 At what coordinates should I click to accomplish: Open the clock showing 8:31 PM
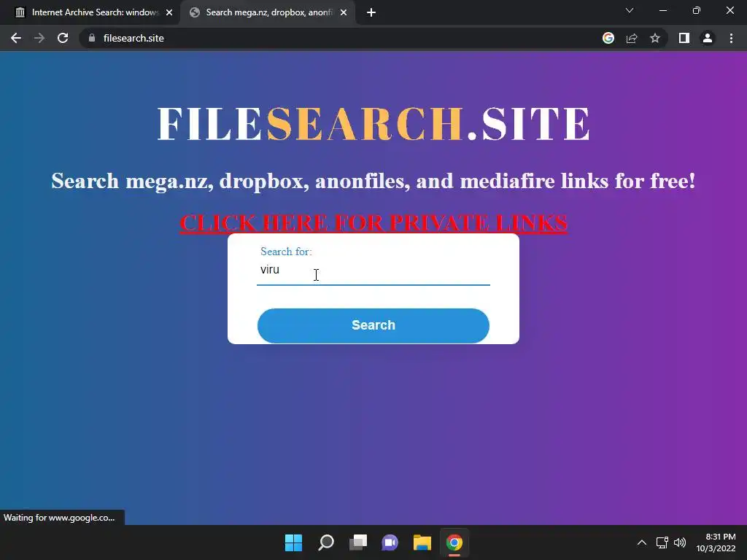716,542
